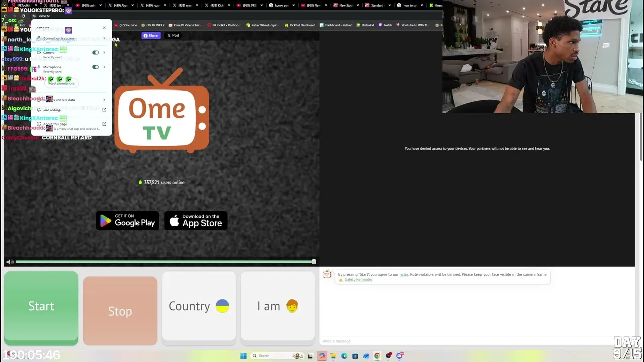644x362 pixels.
Task: Toggle the Camera permission switch
Action: click(x=95, y=52)
